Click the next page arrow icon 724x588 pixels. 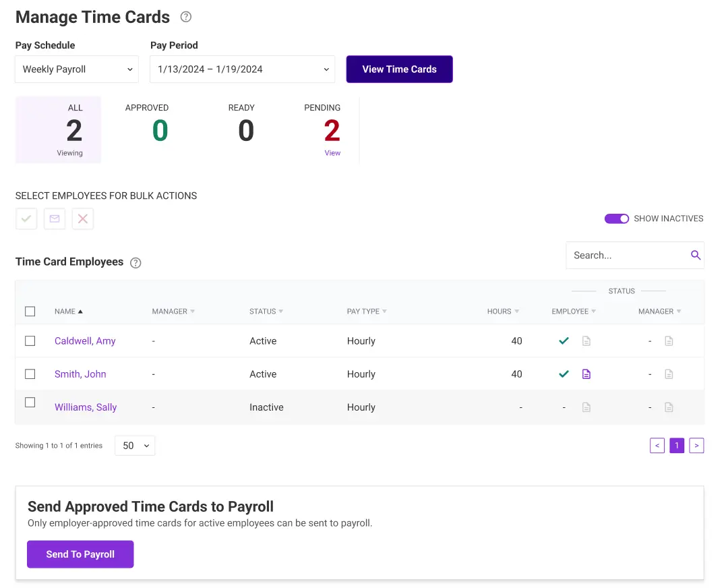pos(696,445)
